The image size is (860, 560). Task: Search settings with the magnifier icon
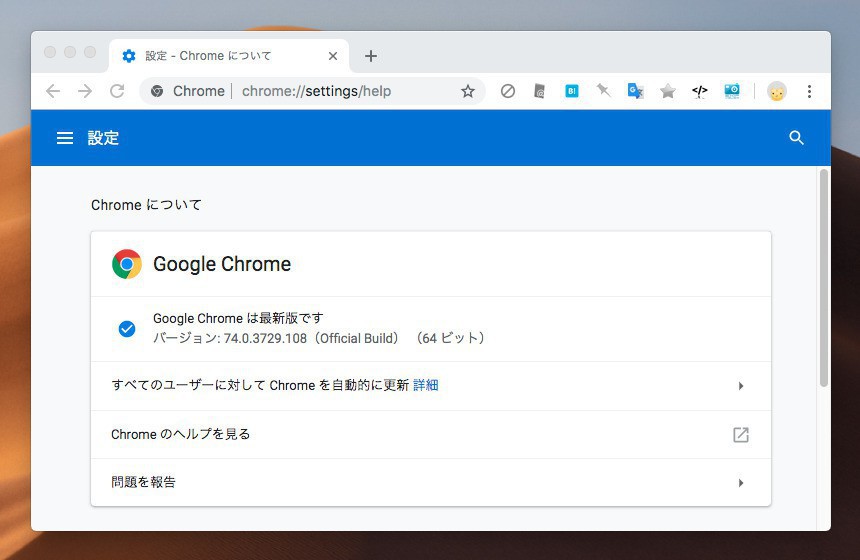796,138
